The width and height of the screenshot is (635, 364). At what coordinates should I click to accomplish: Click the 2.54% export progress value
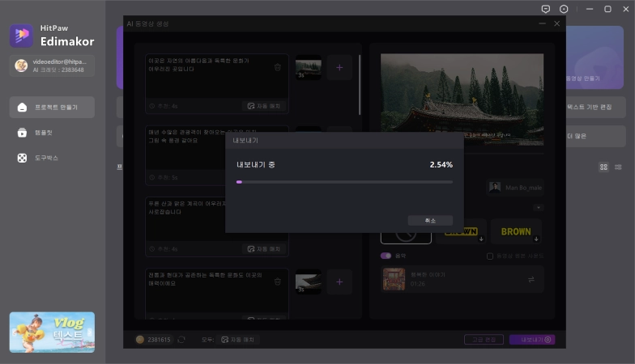coord(441,165)
